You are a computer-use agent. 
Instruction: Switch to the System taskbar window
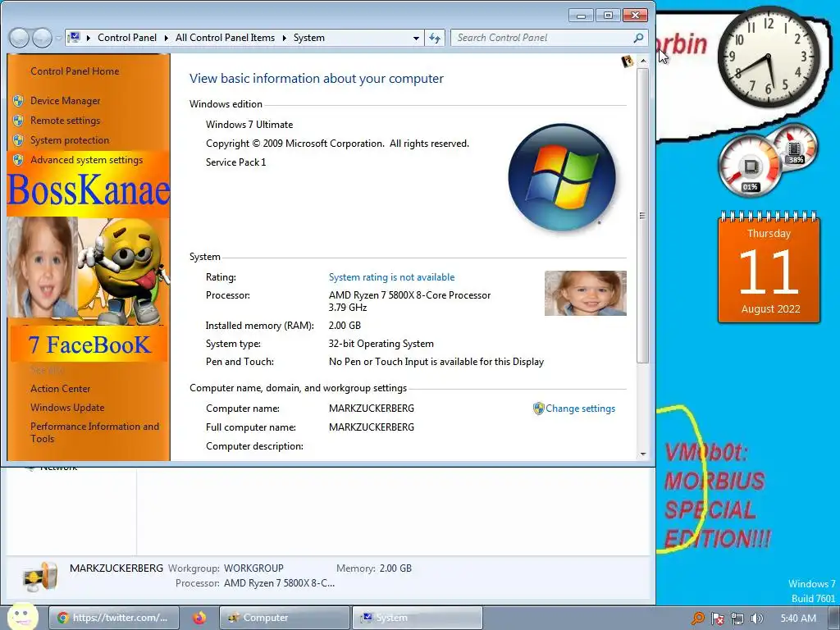tap(418, 618)
